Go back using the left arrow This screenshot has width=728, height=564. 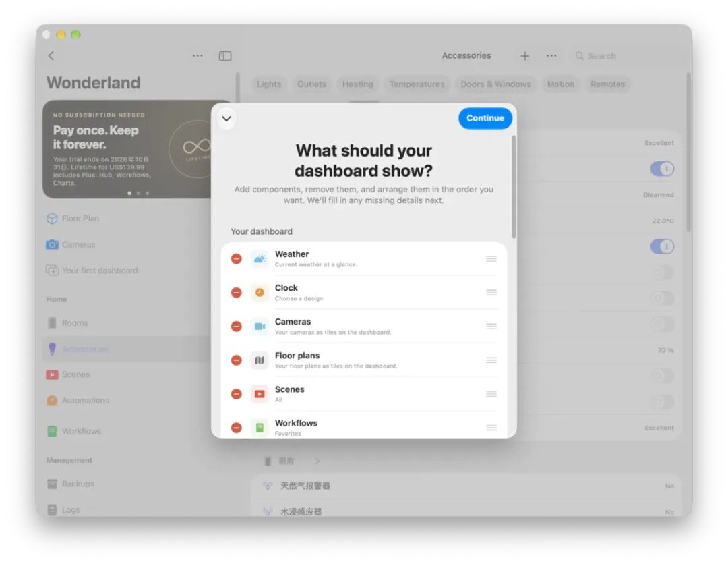(x=51, y=56)
